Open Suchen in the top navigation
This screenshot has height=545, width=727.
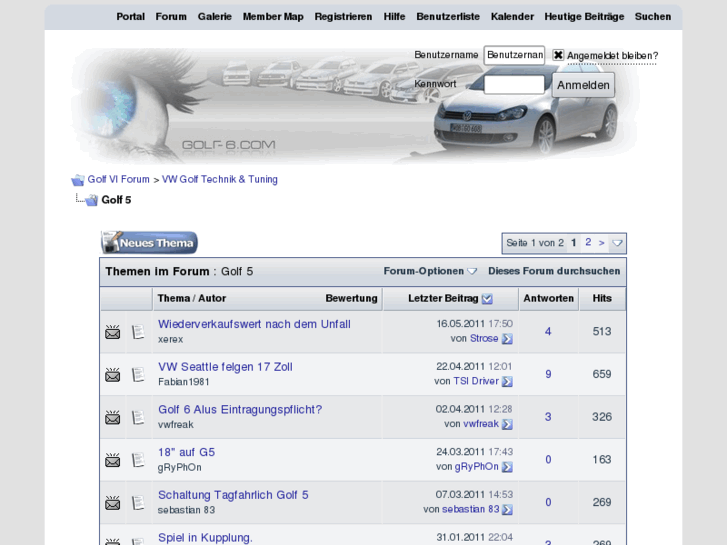(x=653, y=17)
